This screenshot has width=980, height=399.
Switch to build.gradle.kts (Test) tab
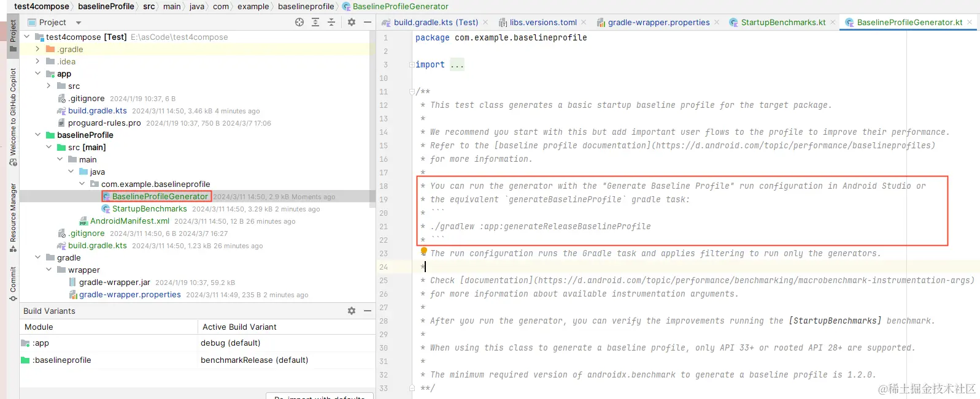point(435,22)
